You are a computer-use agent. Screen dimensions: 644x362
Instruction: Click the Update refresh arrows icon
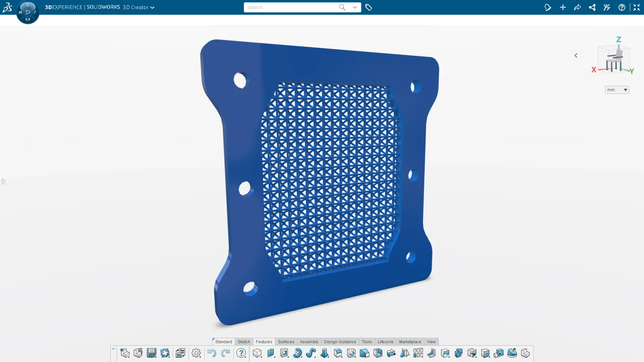165,353
